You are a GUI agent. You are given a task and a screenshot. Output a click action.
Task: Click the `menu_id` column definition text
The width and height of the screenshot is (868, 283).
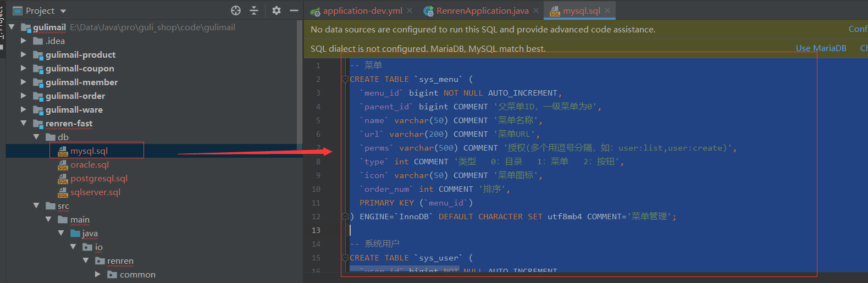(x=460, y=93)
